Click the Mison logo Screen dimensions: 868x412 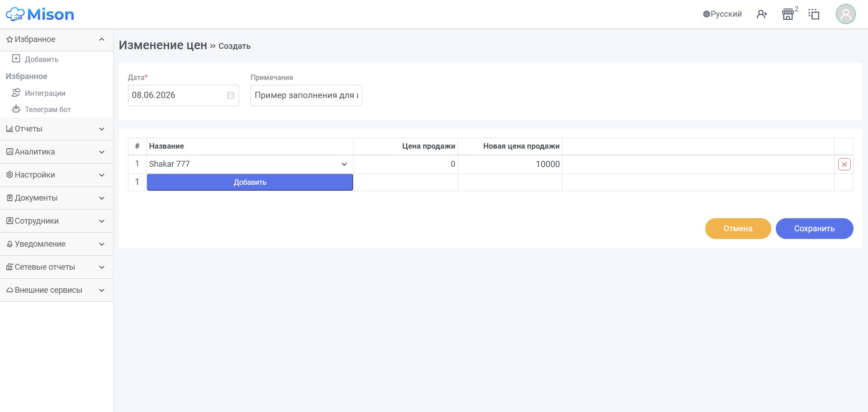[x=40, y=14]
